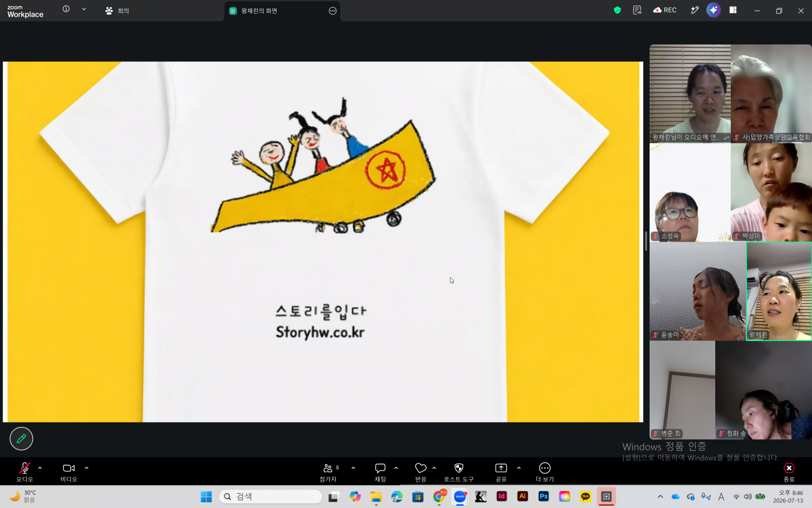Open the green pencil annotate button
This screenshot has width=812, height=508.
[x=21, y=439]
